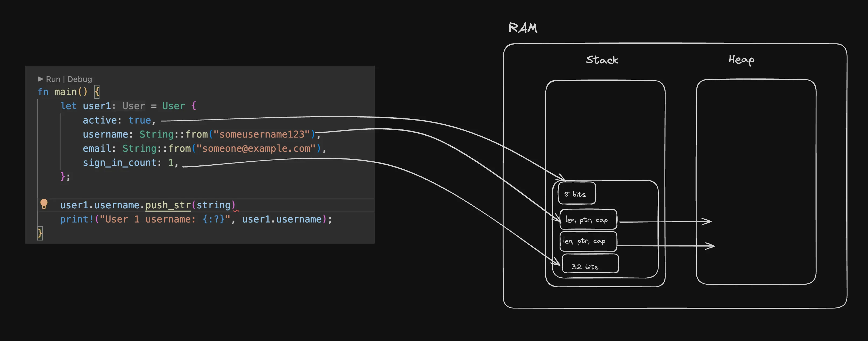Click the main function name

pyautogui.click(x=65, y=92)
